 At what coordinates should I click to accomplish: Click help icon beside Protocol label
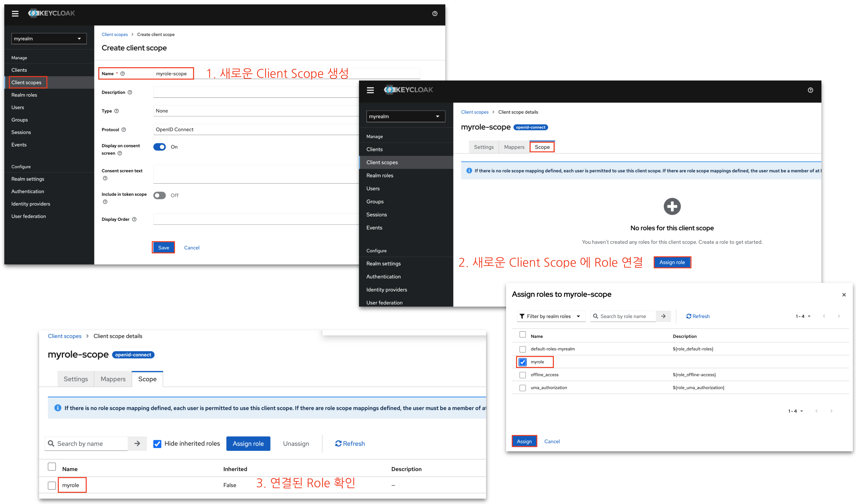124,130
